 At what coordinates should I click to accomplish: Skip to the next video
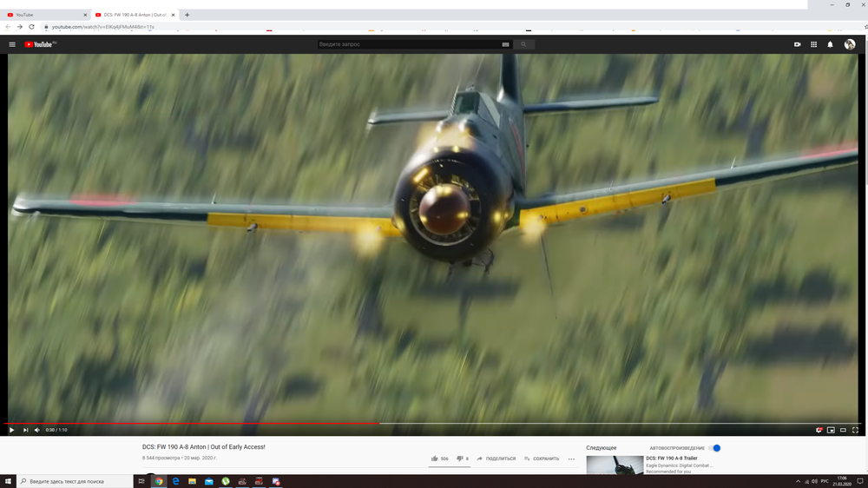(25, 430)
